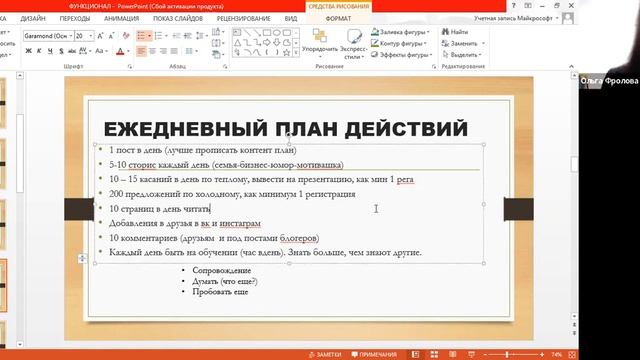640x360 pixels.
Task: Select the down arrow shape in the gallery
Action: [x=277, y=42]
